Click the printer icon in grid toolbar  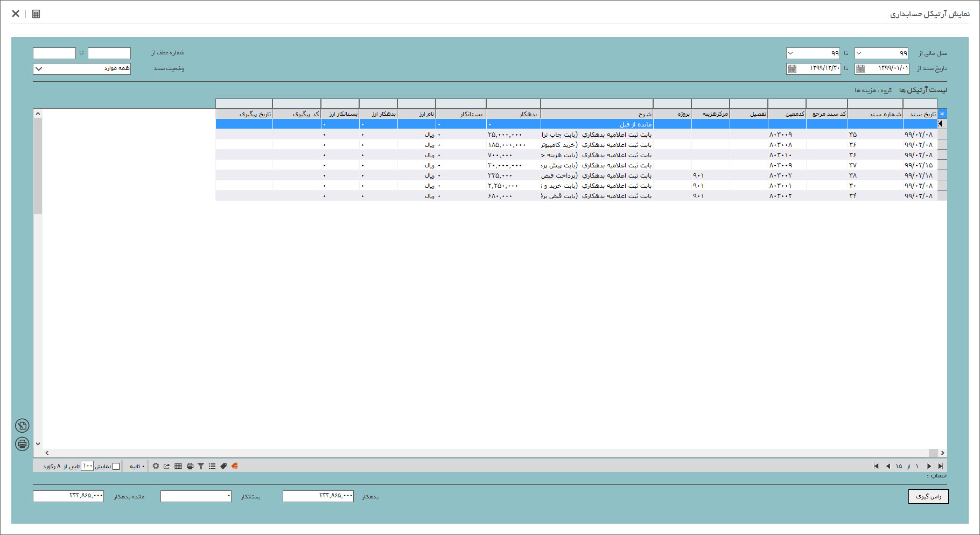[190, 466]
